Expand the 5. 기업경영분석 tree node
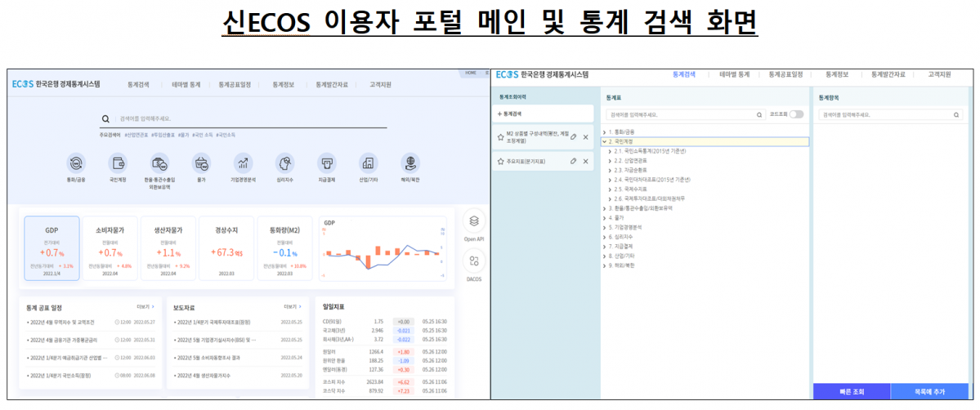This screenshot has width=980, height=410. click(x=604, y=228)
